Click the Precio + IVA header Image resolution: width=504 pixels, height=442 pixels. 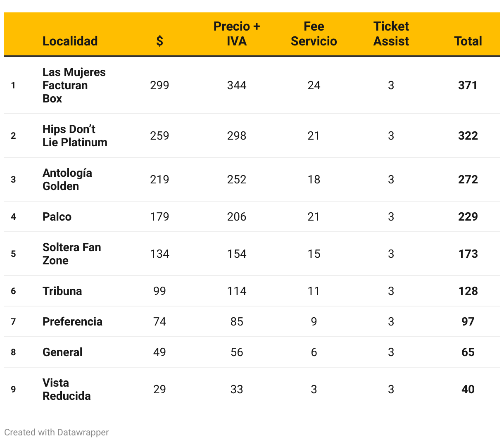237,33
